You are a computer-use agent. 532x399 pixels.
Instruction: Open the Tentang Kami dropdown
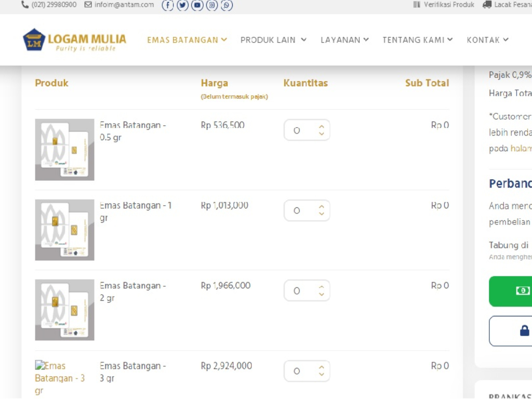(418, 40)
